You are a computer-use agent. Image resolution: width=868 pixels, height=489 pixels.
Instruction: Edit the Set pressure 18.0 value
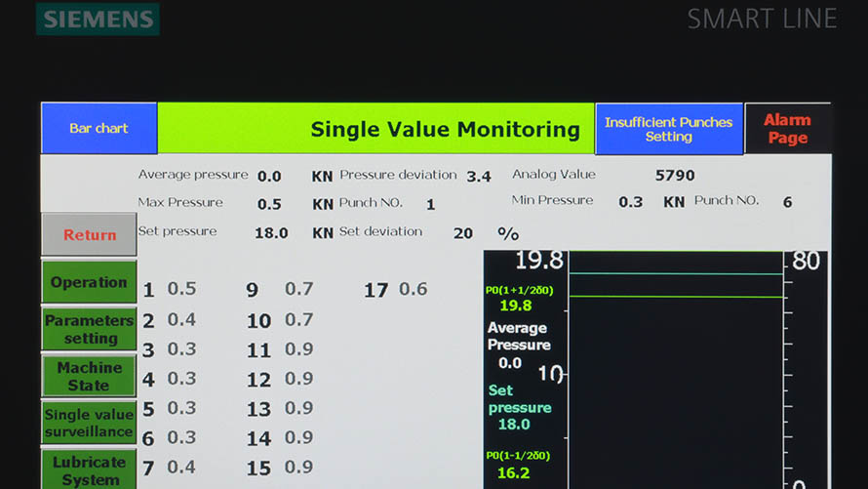[x=271, y=233]
